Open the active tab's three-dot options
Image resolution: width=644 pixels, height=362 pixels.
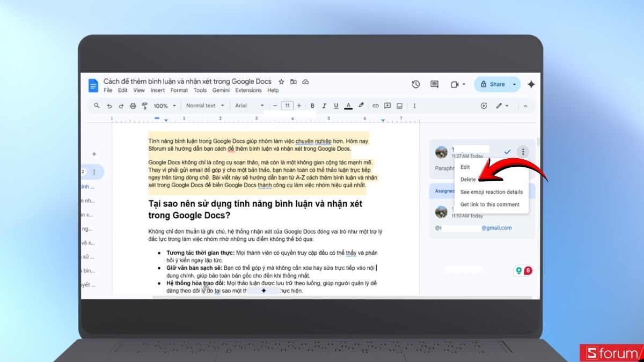pyautogui.click(x=94, y=172)
